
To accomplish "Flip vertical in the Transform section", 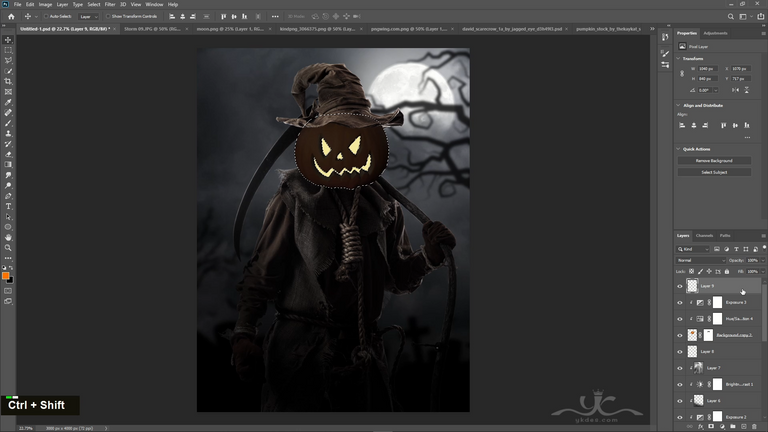I will pos(746,90).
